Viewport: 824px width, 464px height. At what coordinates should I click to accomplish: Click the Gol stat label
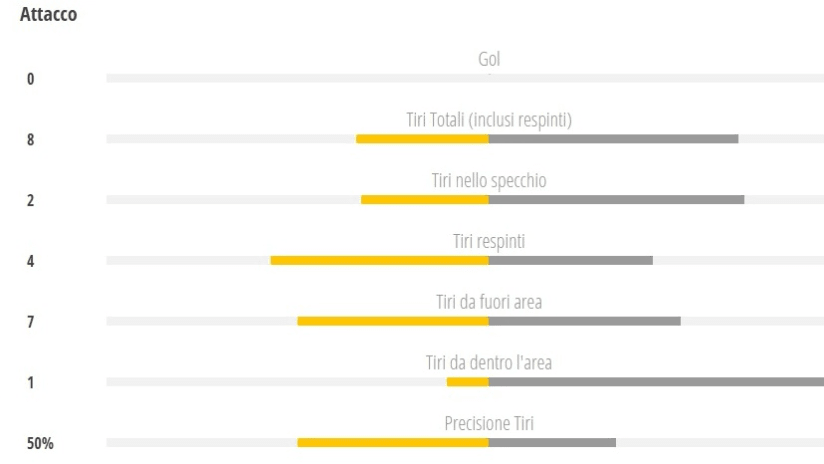click(489, 60)
